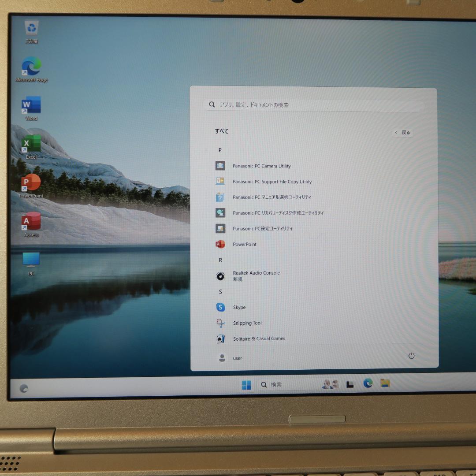Viewport: 476px width, 476px height.
Task: Select the Panasonic PC Support File Copy Utility text
Action: click(x=272, y=182)
